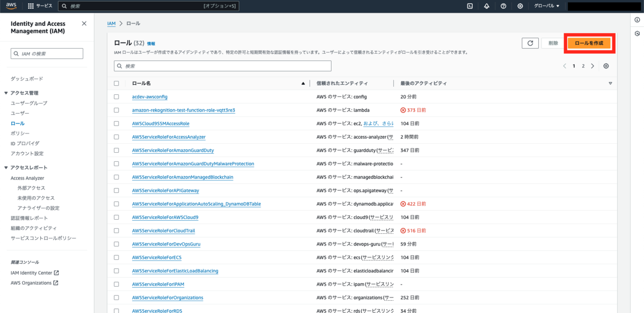Open アカウント設定 in sidebar

pos(27,153)
